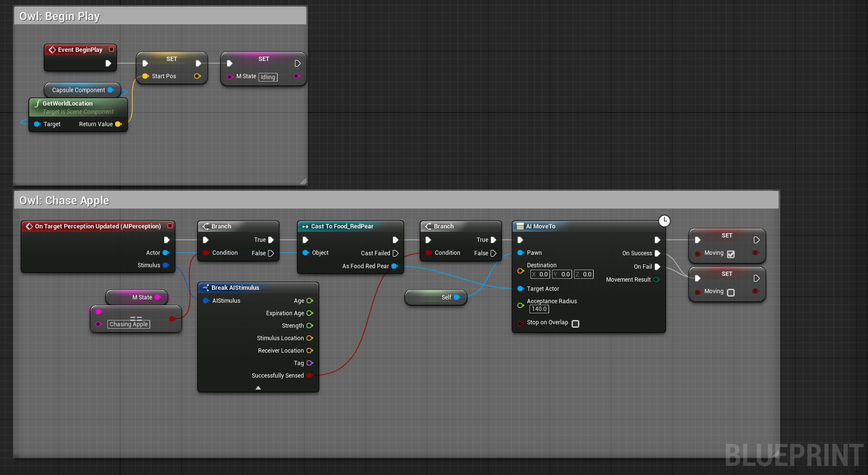Uncheck the Moving checkbox in upper SET node
Screen dimensions: 868x475
coord(731,254)
